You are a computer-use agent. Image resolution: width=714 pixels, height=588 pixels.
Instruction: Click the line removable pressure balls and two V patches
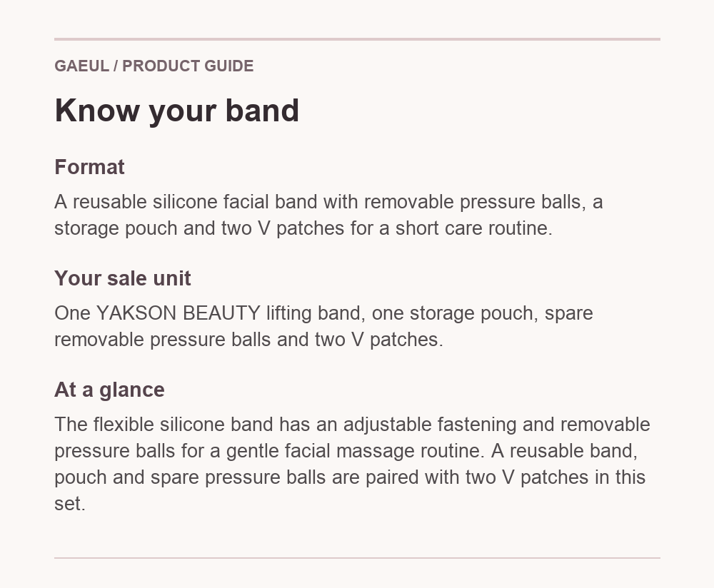(248, 340)
